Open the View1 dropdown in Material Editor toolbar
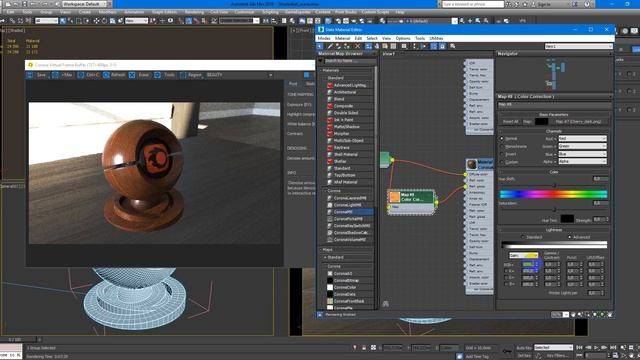 click(x=579, y=47)
